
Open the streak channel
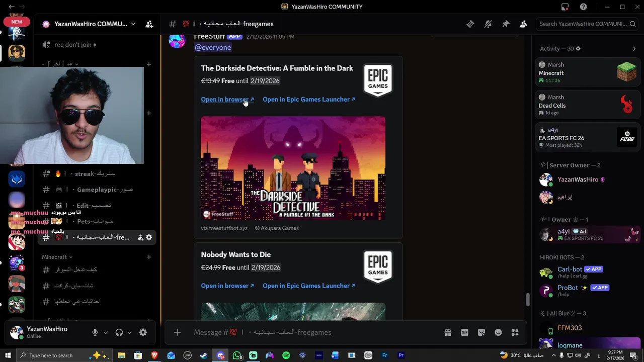click(97, 173)
